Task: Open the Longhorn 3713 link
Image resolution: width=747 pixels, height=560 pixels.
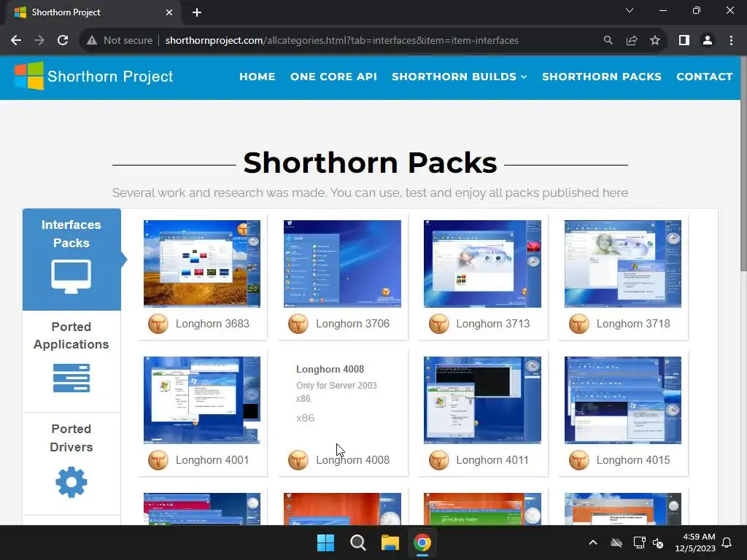Action: 492,324
